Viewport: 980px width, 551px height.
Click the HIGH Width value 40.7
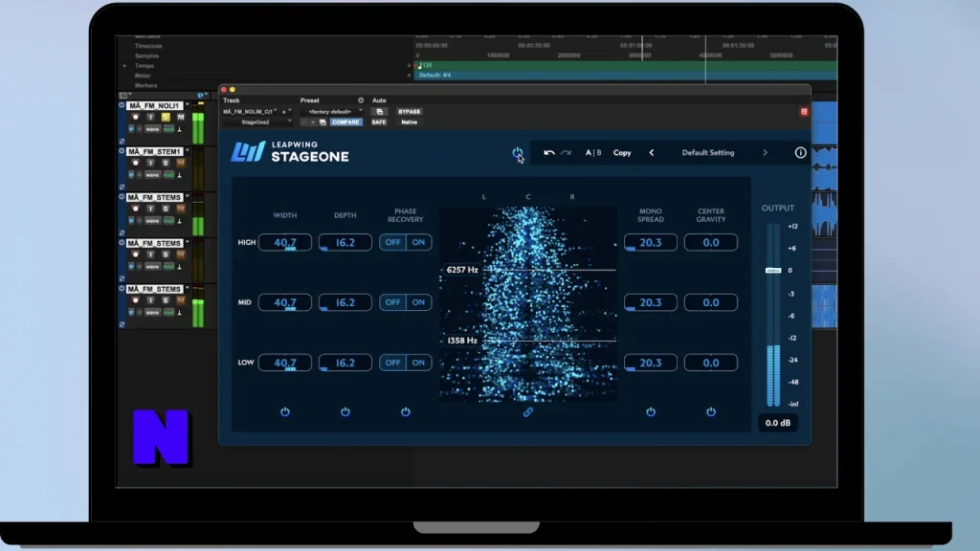point(285,242)
